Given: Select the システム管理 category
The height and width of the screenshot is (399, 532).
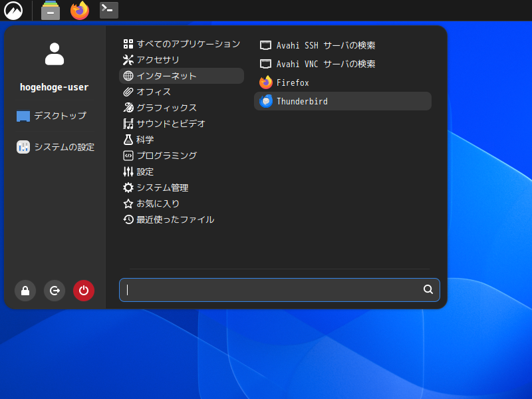Looking at the screenshot, I should click(182, 188).
